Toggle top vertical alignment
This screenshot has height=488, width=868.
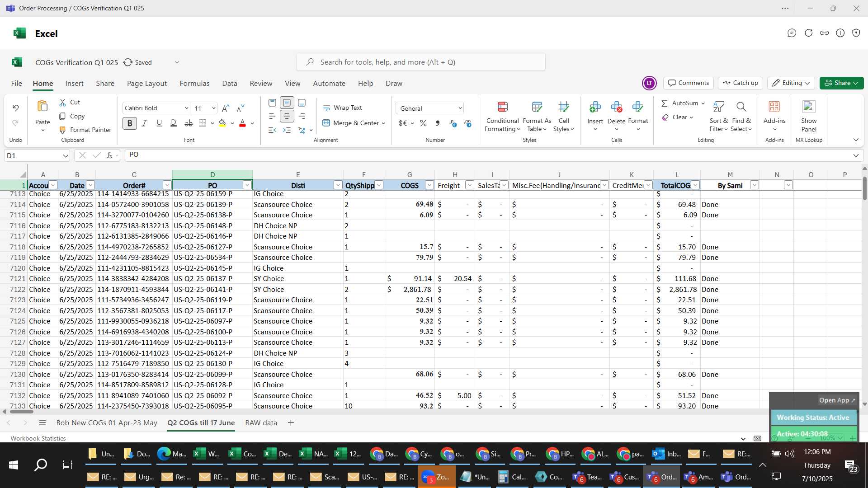click(272, 103)
